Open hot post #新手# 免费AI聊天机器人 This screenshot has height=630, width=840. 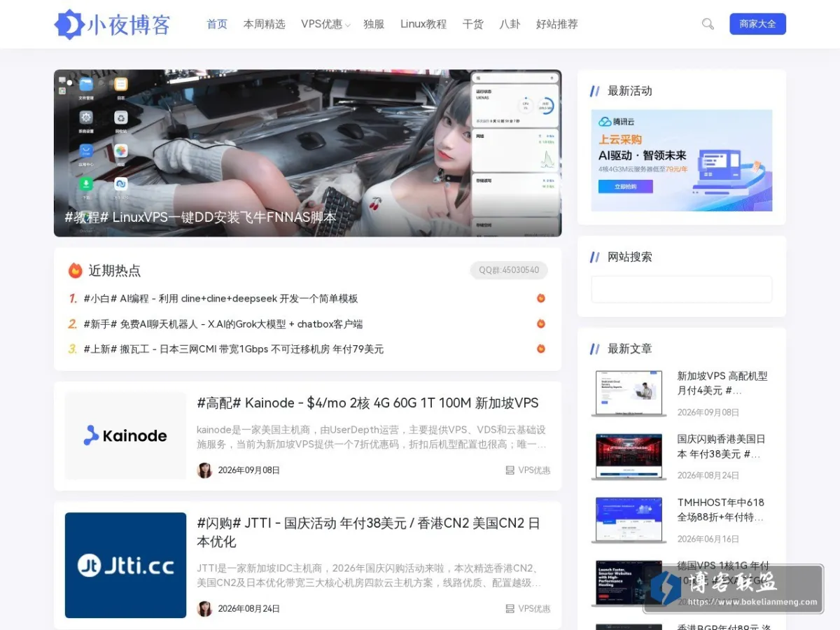223,323
